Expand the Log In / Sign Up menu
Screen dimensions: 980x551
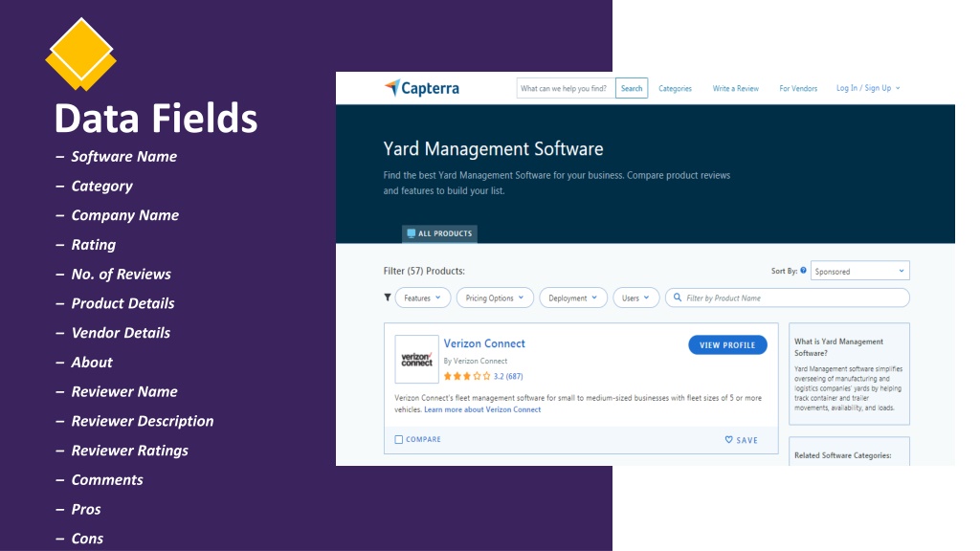(x=868, y=88)
